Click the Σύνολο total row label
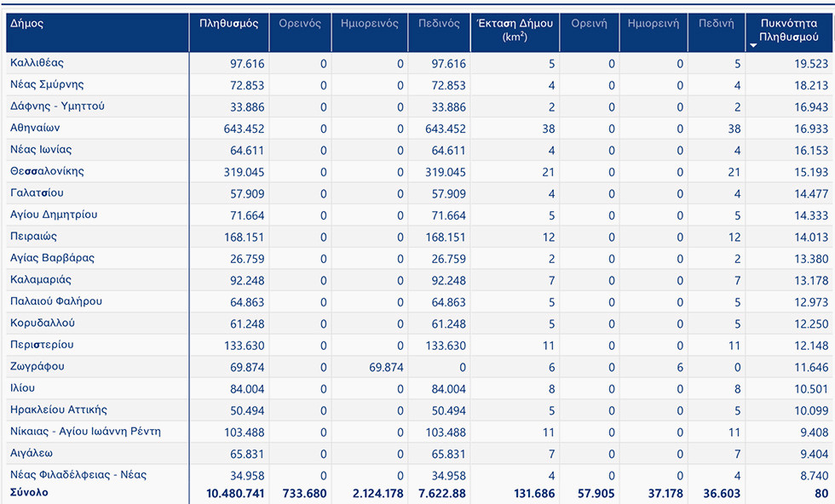The height and width of the screenshot is (504, 835). [x=30, y=493]
